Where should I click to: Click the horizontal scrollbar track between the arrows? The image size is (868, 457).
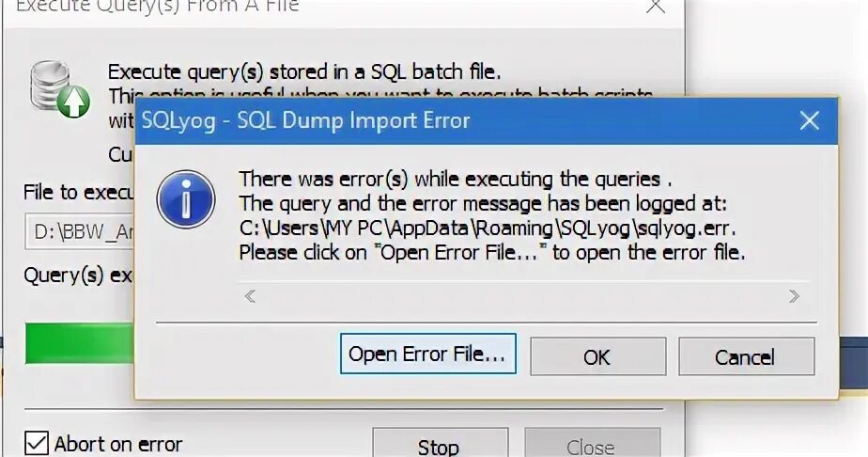(x=522, y=296)
